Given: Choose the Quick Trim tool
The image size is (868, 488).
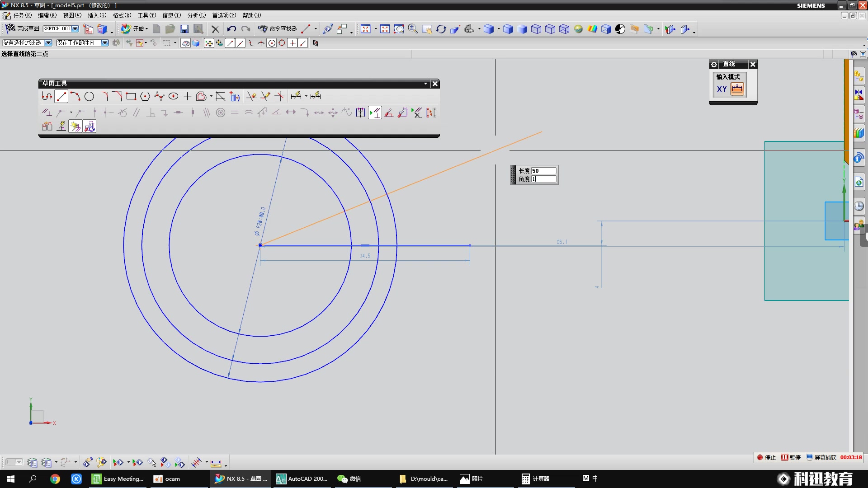Looking at the screenshot, I should click(x=251, y=96).
